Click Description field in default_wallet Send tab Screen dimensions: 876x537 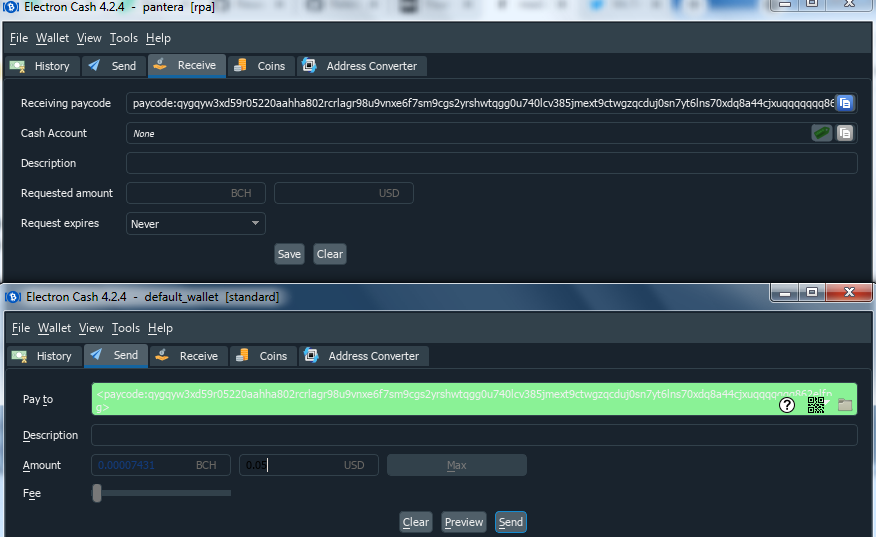click(x=474, y=435)
